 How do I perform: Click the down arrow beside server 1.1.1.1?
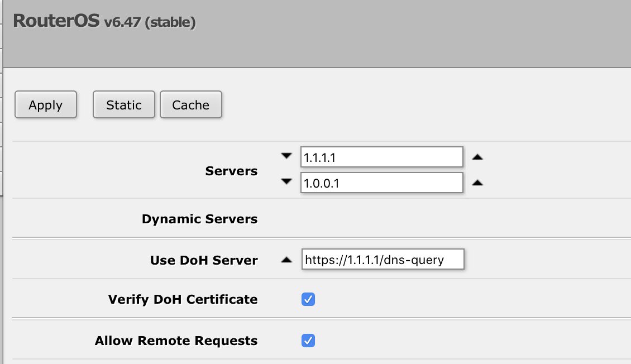pos(286,156)
